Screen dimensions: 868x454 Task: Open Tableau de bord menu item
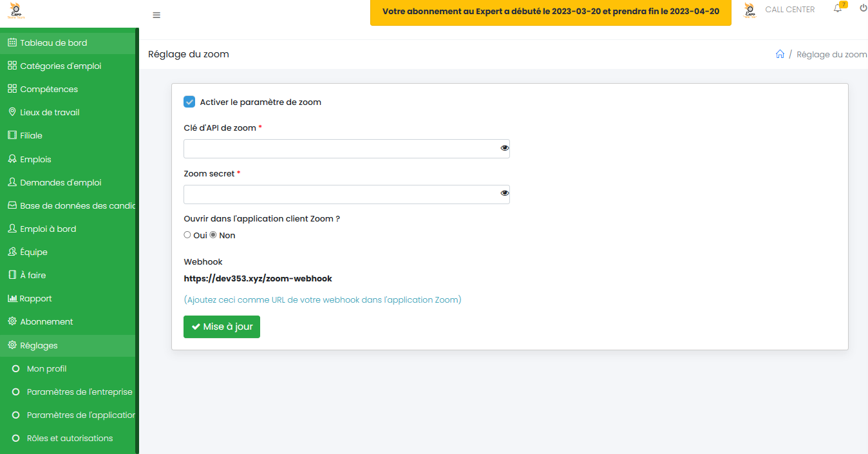[53, 43]
